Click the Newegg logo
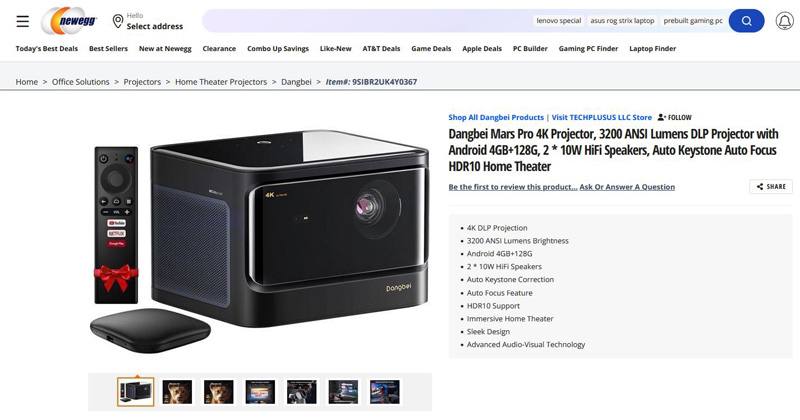The image size is (800, 420). [70, 21]
